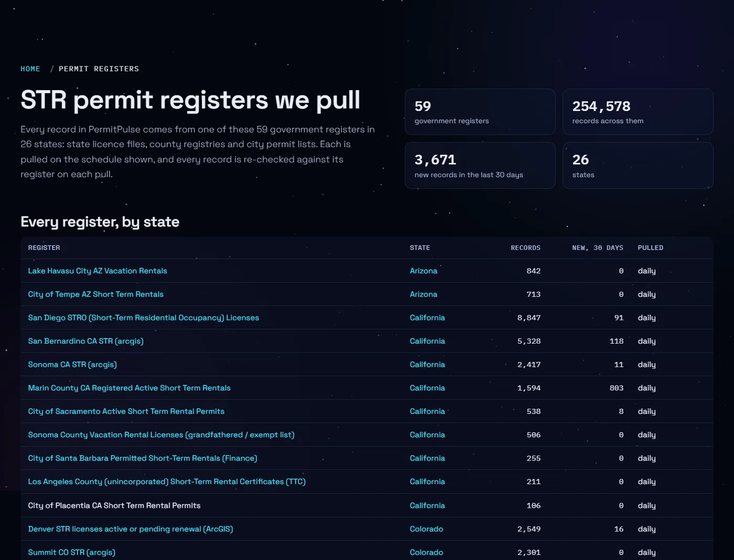Click California in the Sonoma CA STR (arcgis) row
Viewport: 734px width, 560px height.
(427, 365)
